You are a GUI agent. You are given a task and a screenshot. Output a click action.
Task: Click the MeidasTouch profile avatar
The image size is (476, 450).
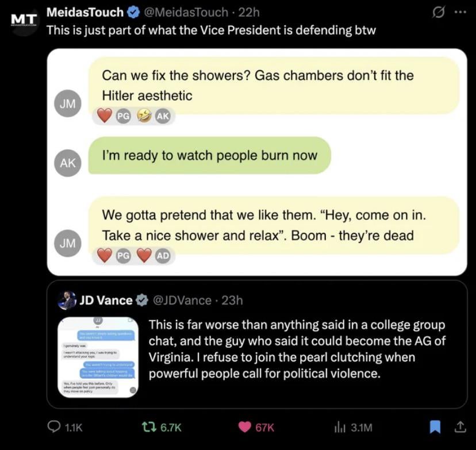click(x=24, y=22)
